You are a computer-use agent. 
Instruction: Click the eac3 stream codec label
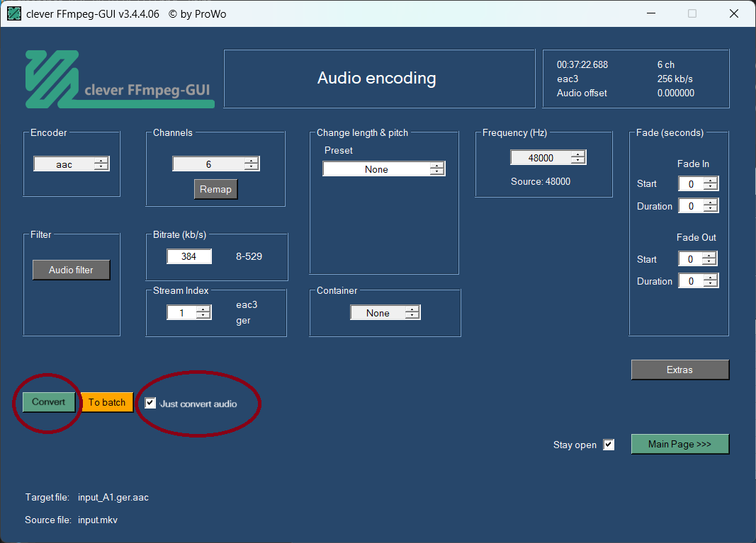(x=247, y=304)
